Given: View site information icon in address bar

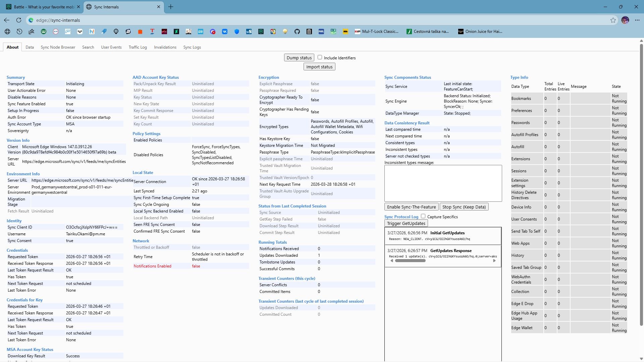Looking at the screenshot, I should (x=31, y=20).
